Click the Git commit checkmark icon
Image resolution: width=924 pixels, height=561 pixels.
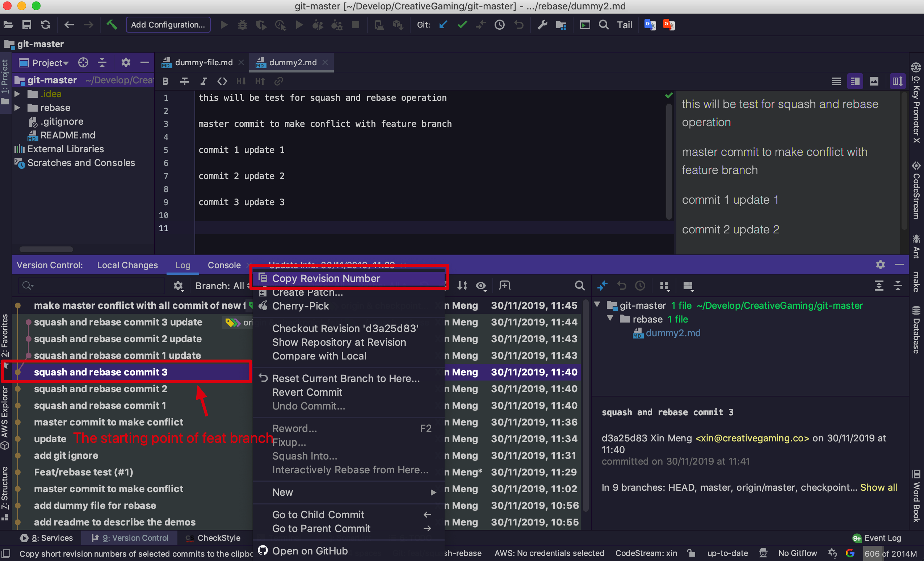pos(462,25)
